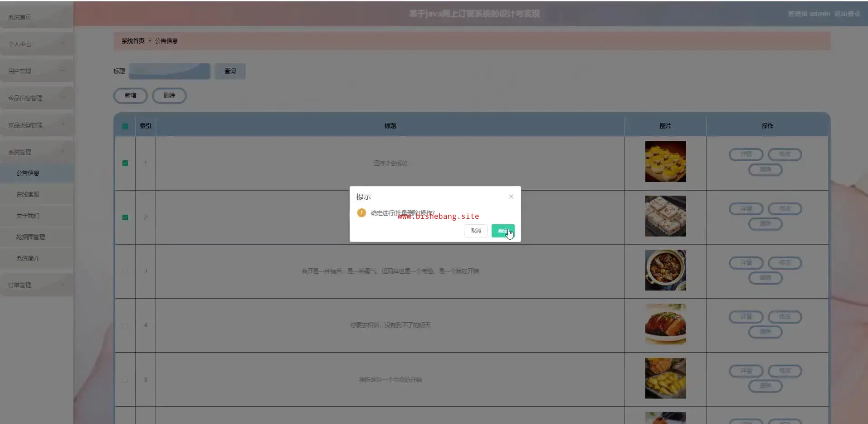Check the checkbox for row 4

[x=125, y=325]
